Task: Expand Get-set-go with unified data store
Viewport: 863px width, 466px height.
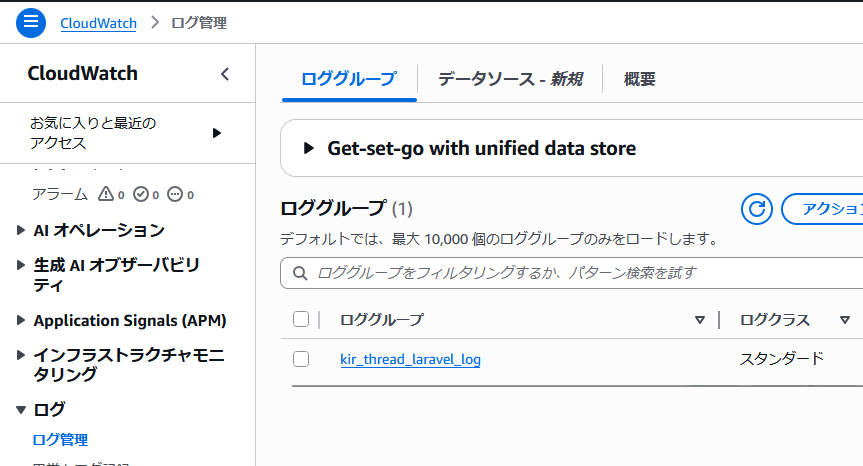Action: 309,148
